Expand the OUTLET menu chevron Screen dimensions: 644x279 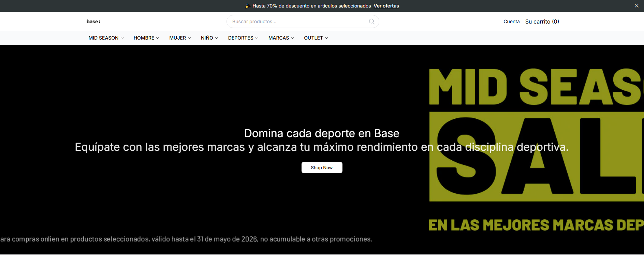[326, 38]
